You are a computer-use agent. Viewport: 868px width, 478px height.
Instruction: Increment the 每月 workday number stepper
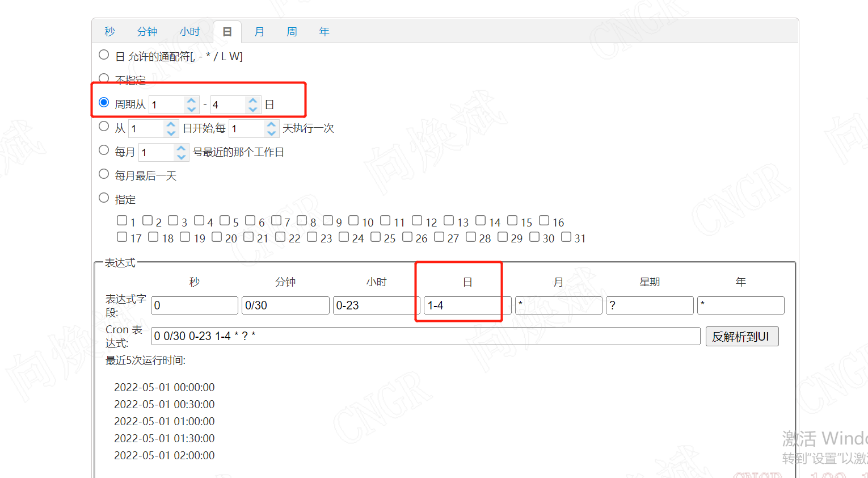point(182,148)
